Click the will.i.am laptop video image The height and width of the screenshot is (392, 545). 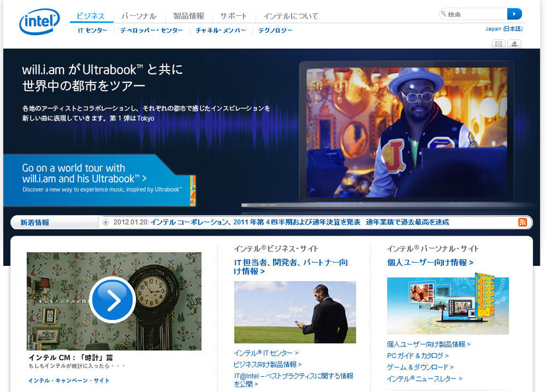click(406, 132)
